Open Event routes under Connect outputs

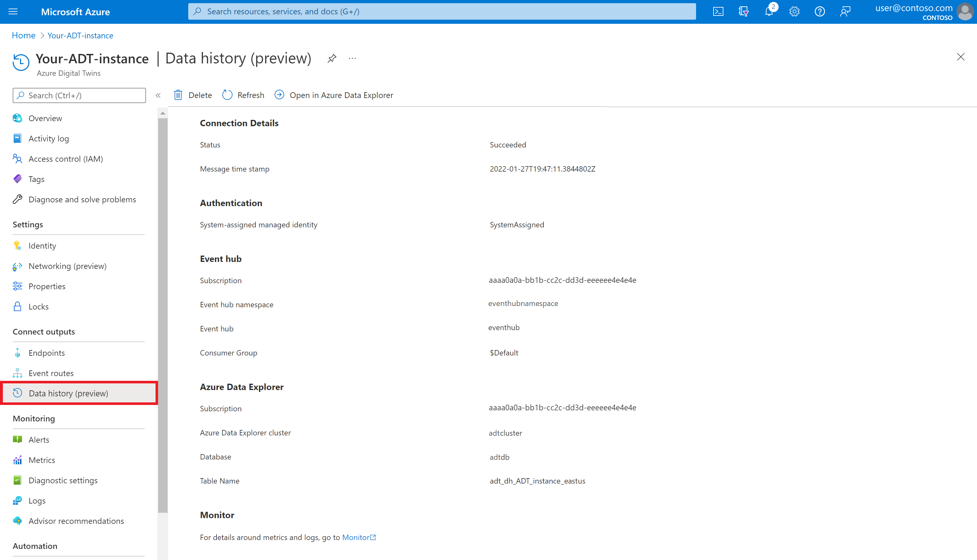tap(51, 373)
